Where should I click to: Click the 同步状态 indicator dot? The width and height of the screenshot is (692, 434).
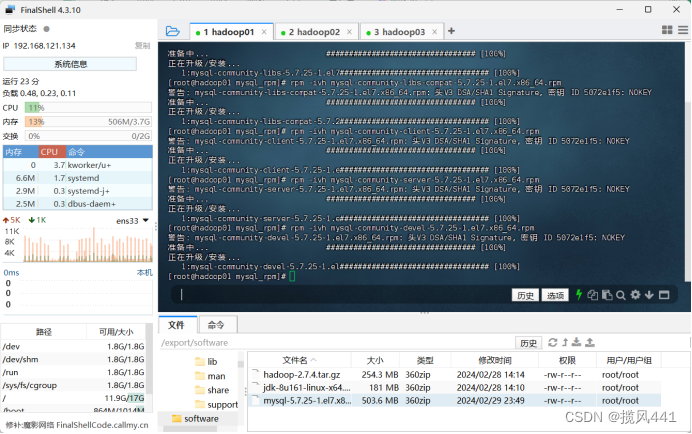click(46, 29)
